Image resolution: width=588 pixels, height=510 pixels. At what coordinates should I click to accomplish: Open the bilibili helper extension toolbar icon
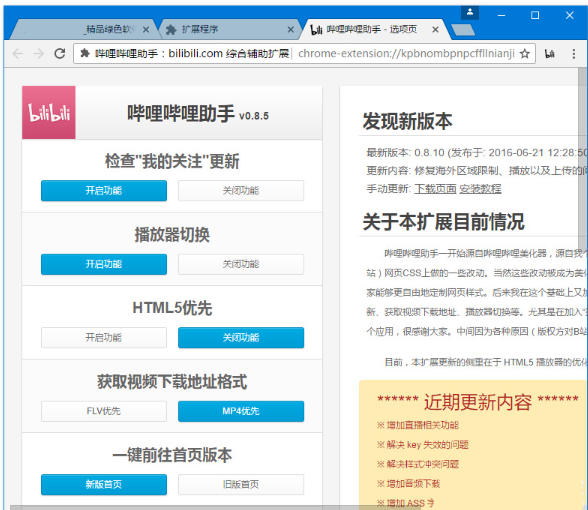[x=549, y=54]
